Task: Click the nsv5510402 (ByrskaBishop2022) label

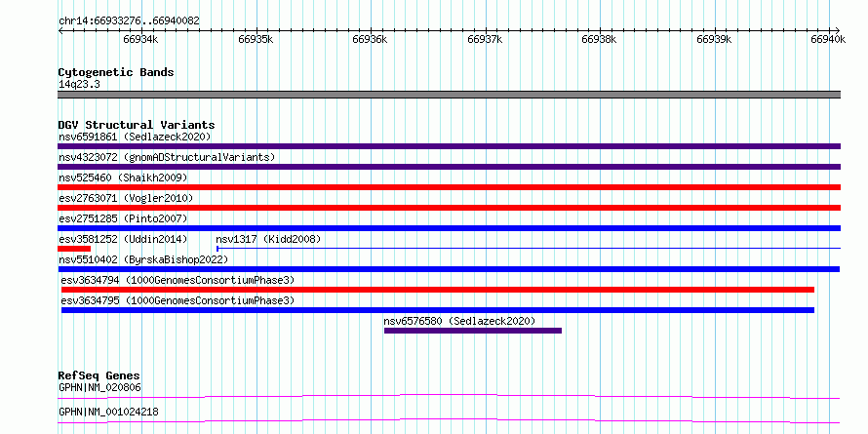Action: pyautogui.click(x=143, y=259)
